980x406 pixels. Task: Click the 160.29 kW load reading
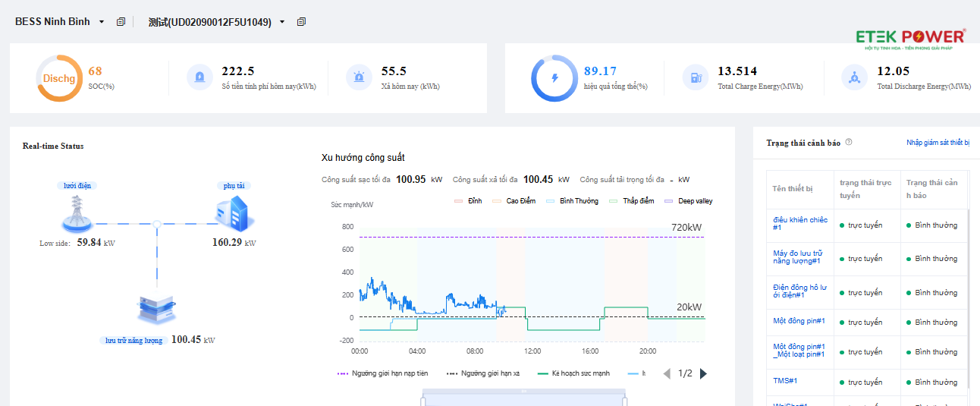[234, 243]
